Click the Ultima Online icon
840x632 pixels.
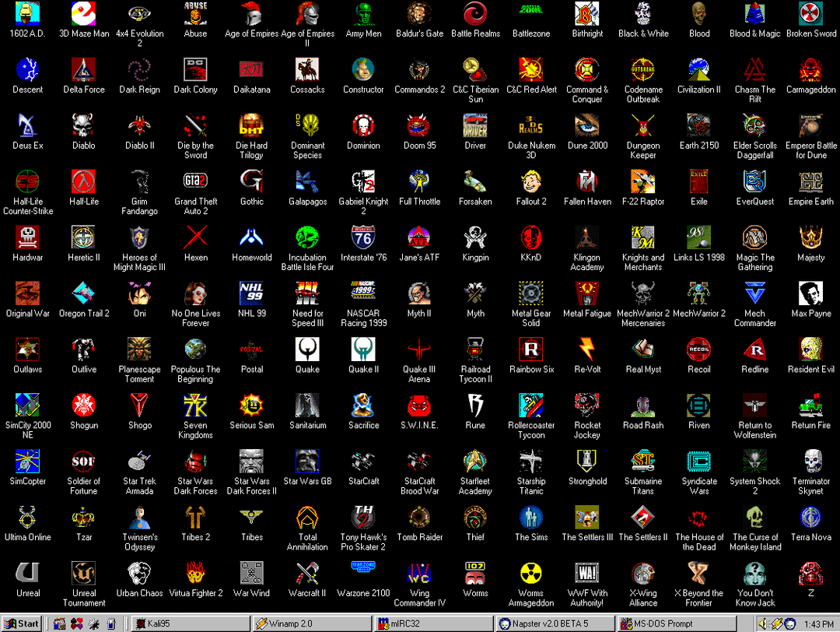point(27,517)
